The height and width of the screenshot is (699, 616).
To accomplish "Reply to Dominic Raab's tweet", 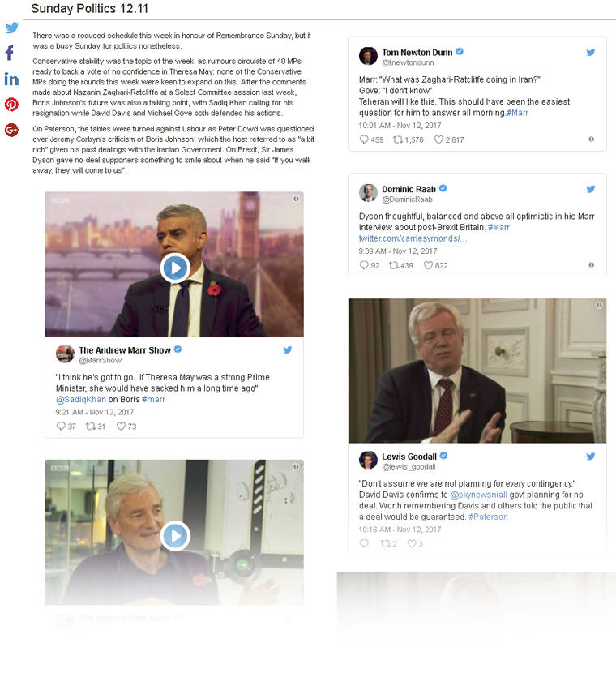I will click(x=369, y=265).
